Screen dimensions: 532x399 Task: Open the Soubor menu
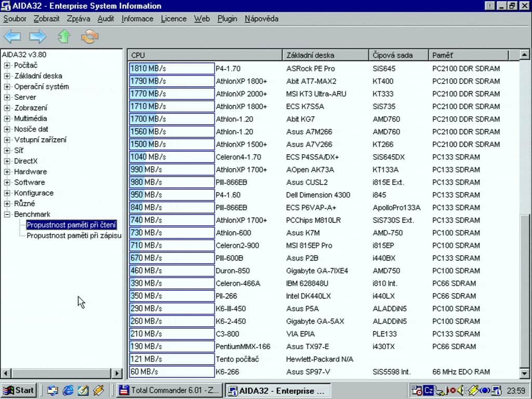[15, 19]
